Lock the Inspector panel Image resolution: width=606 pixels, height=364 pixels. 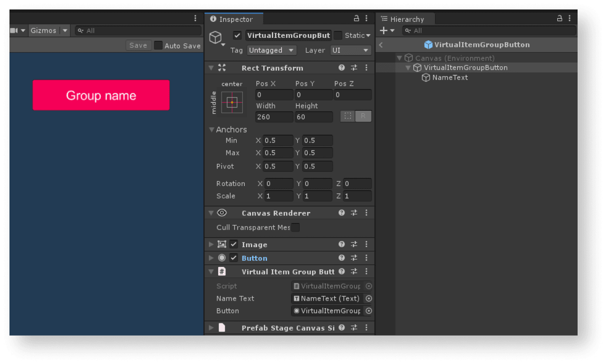[356, 19]
